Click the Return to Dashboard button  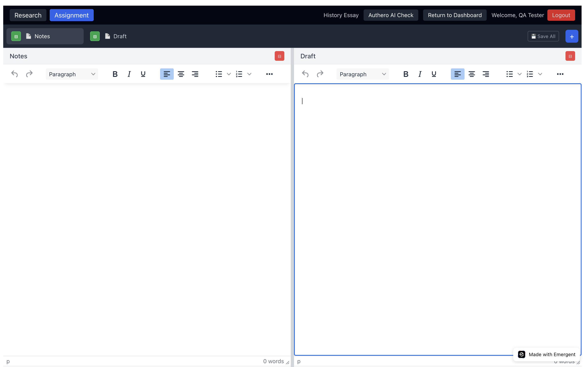455,15
